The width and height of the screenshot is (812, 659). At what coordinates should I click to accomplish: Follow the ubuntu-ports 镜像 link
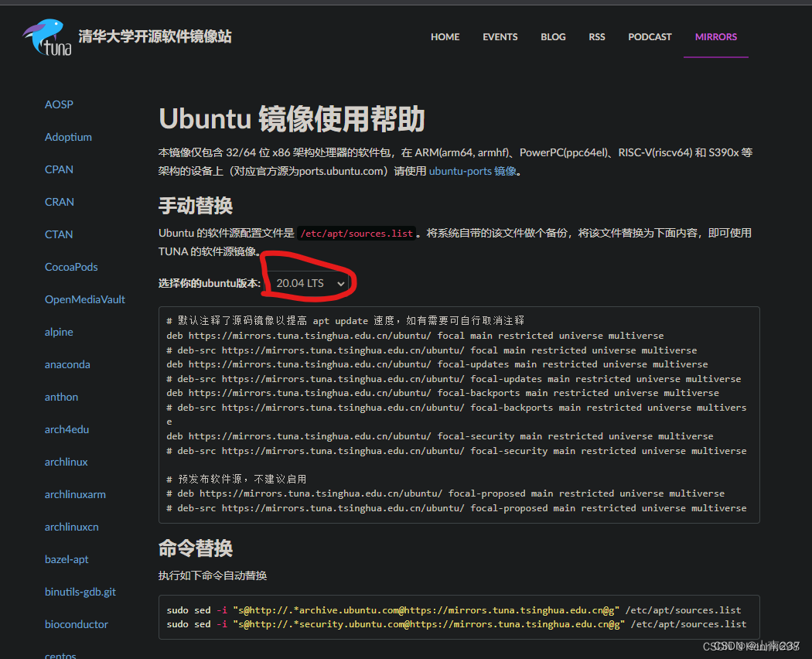pyautogui.click(x=473, y=171)
